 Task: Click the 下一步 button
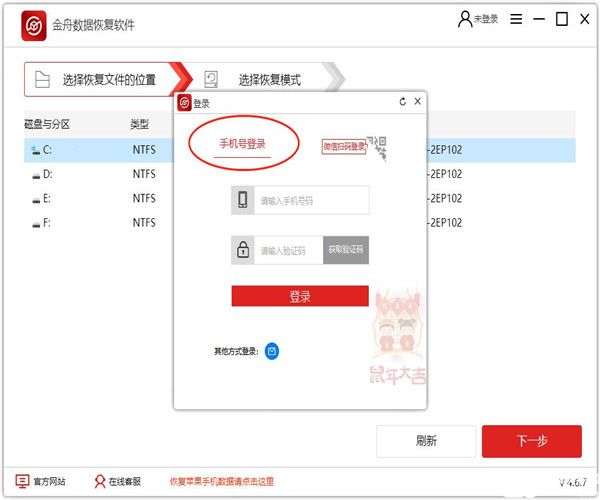pyautogui.click(x=532, y=441)
